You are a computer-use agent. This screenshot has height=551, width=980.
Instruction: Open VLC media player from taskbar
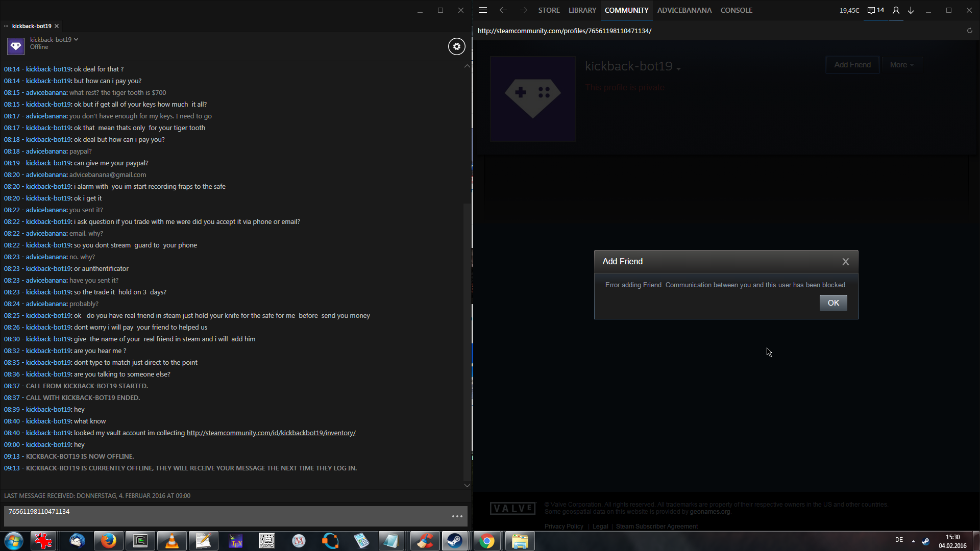[x=171, y=541]
